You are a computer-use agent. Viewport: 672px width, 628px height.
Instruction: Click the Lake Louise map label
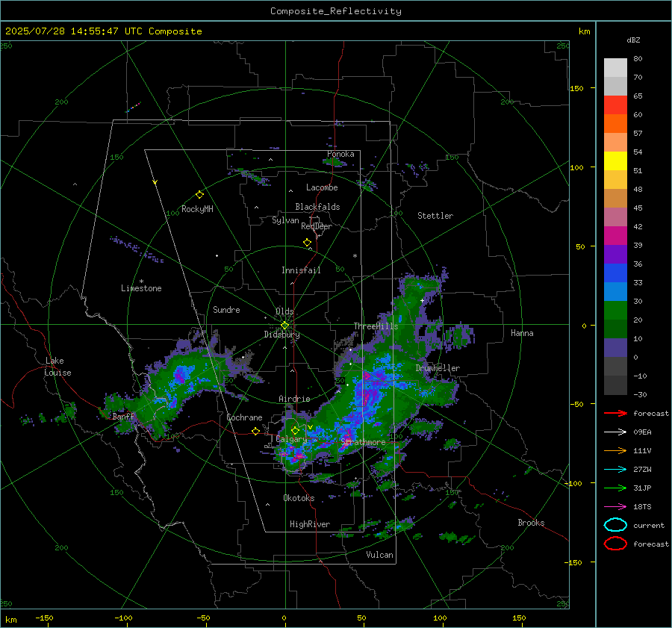[57, 367]
